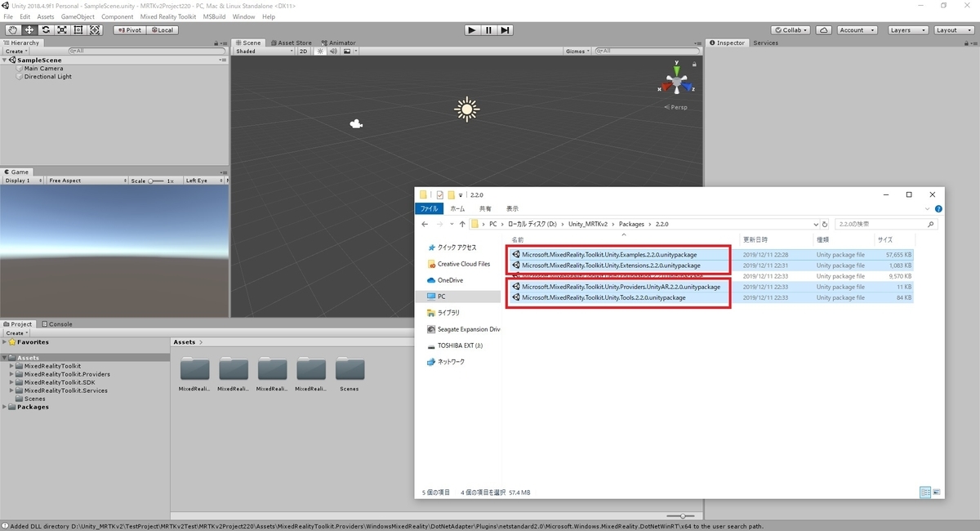The image size is (980, 531).
Task: Toggle Pivot/Center handle position
Action: 129,29
